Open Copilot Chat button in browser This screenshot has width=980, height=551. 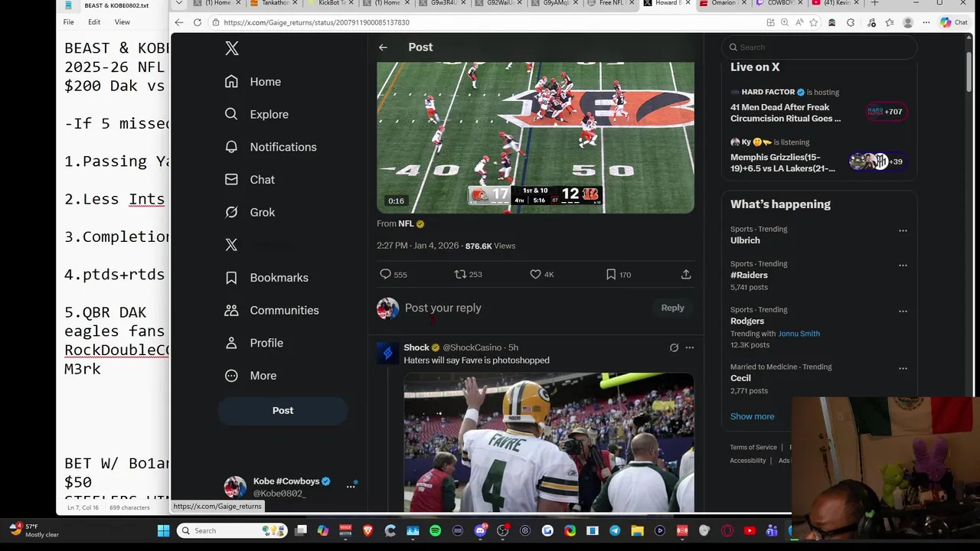pos(954,23)
